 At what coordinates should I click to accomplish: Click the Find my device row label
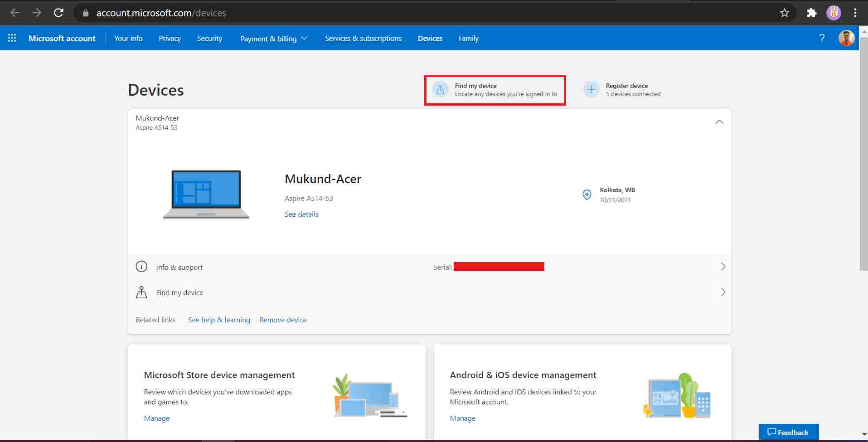[x=179, y=292]
